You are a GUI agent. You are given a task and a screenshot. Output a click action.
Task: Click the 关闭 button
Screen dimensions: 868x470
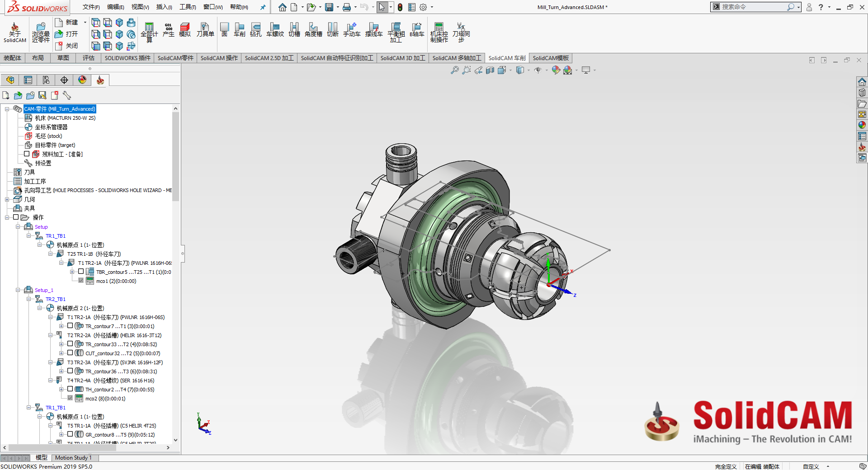click(66, 46)
